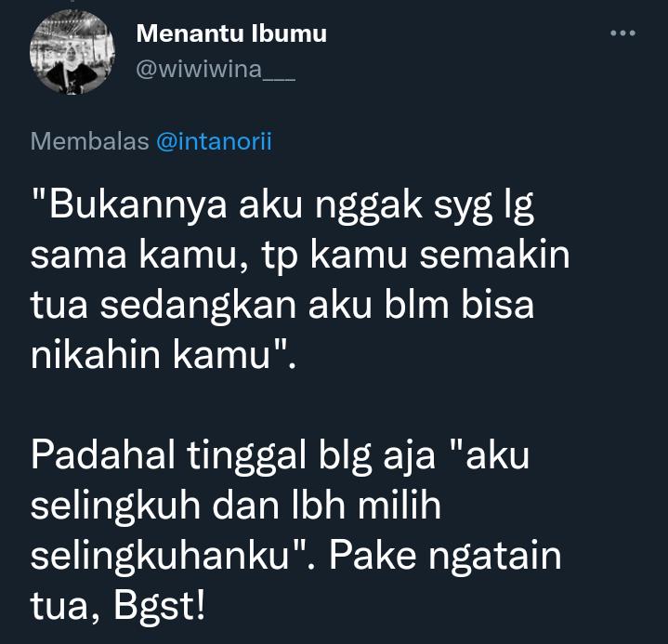Screen dimensions: 668x644
Task: Click the word 'Padahal'
Action: pyautogui.click(x=103, y=454)
